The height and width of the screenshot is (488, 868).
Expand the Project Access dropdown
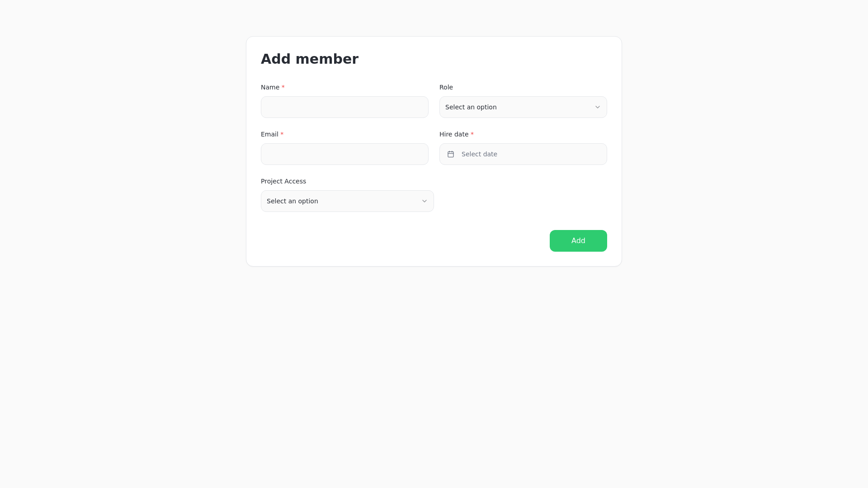coord(347,201)
